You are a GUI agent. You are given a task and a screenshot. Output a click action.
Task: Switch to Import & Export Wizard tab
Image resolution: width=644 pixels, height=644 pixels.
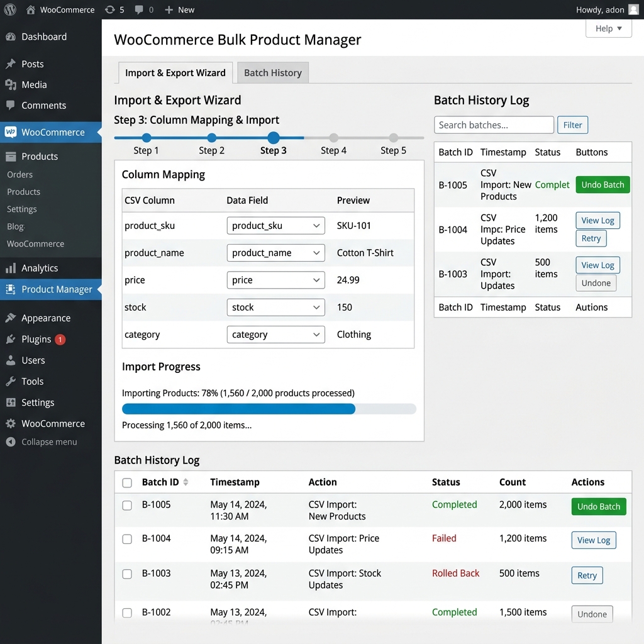tap(175, 73)
